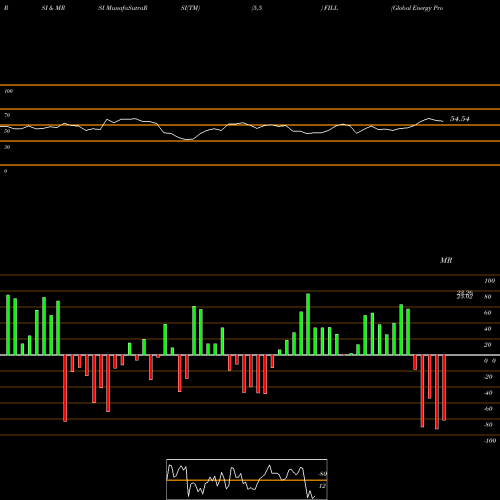Image resolution: width=500 pixels, height=500 pixels.
Task: Click the 54.54 RSI value label
Action: pyautogui.click(x=460, y=119)
